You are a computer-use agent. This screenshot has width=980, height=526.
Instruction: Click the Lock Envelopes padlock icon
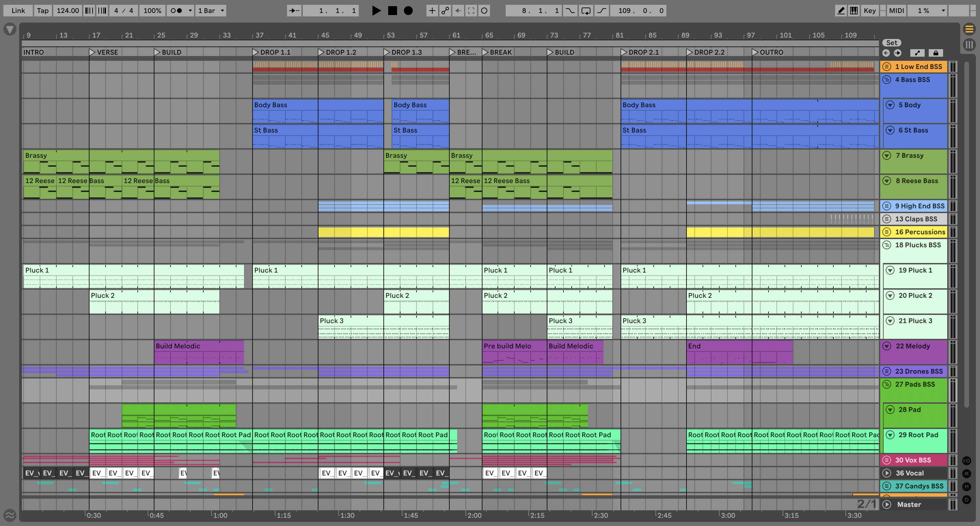click(936, 53)
